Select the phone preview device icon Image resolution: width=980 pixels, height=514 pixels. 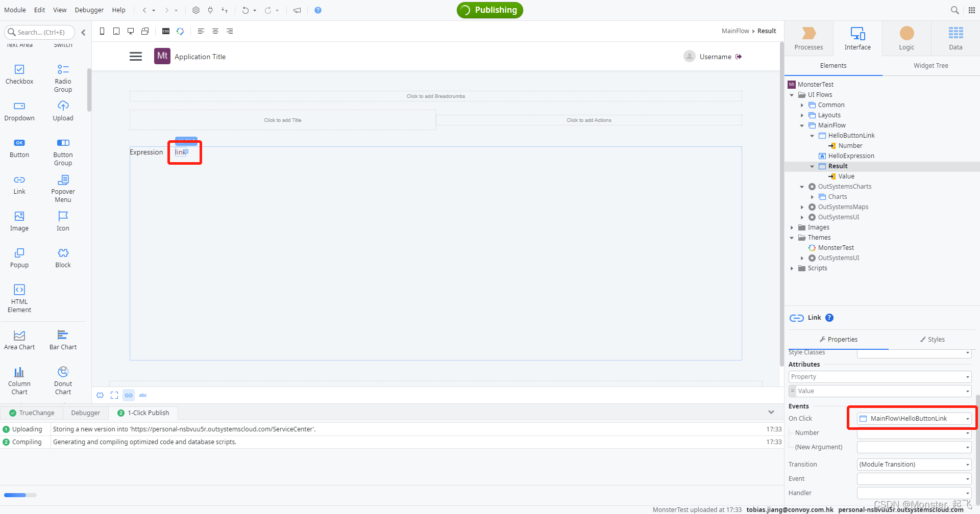click(102, 31)
